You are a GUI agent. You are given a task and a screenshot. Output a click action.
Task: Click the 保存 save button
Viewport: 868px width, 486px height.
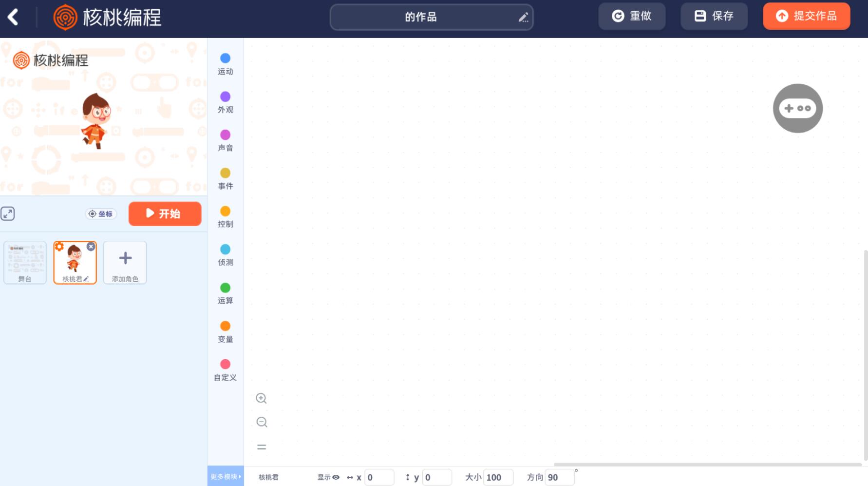click(x=714, y=16)
